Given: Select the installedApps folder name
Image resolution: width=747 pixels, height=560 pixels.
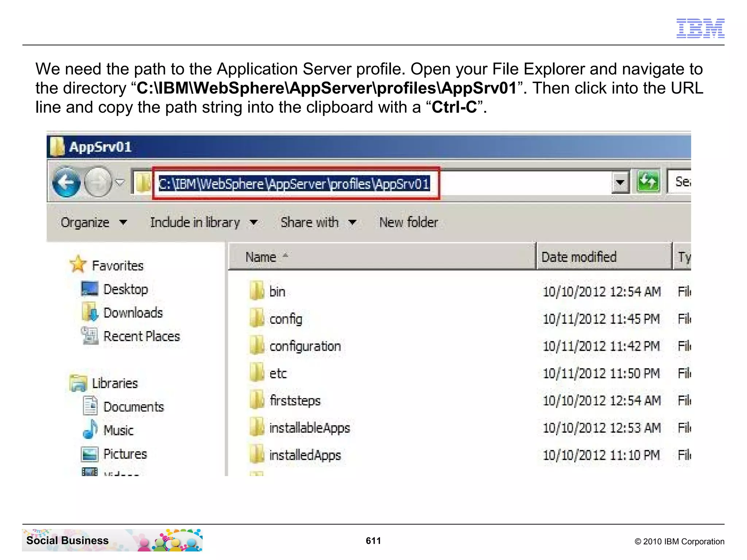Looking at the screenshot, I should tap(305, 456).
